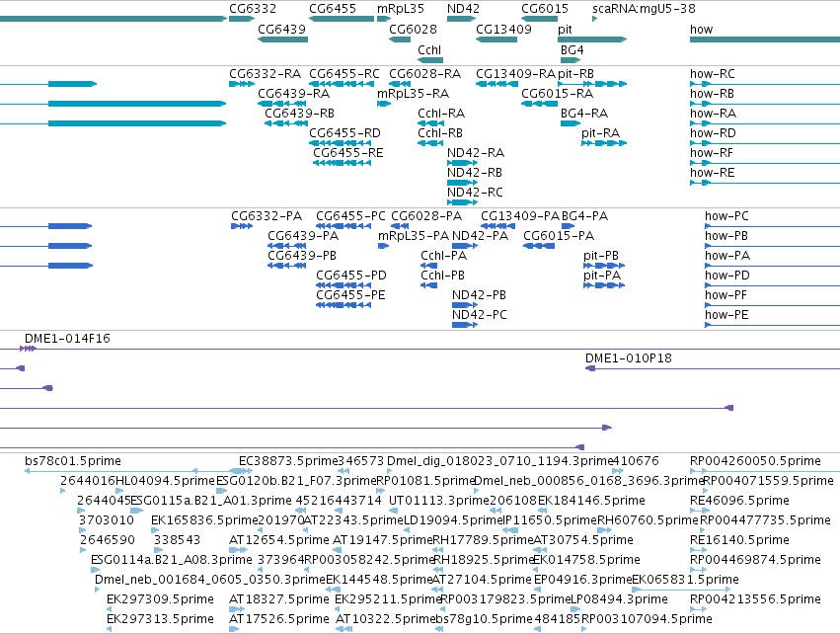Click the bs78c01.5prime EST label
Image resolution: width=840 pixels, height=634 pixels.
tap(72, 461)
